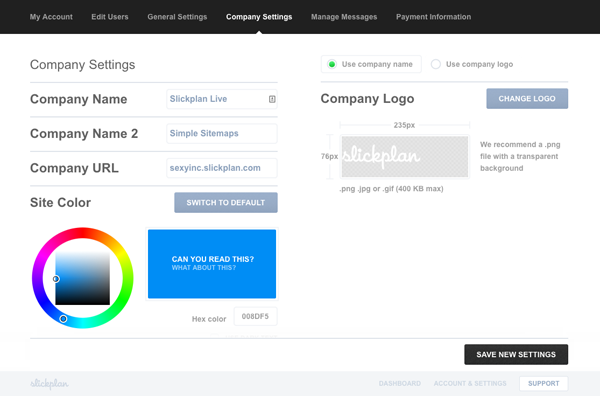Viewport: 600px width, 396px height.
Task: Go to the General Settings tab
Action: pos(177,17)
